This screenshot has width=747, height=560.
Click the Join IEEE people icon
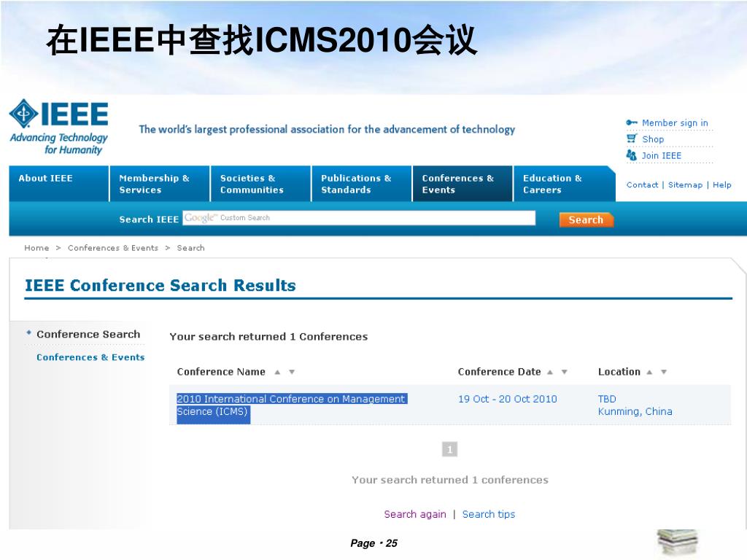click(x=631, y=155)
